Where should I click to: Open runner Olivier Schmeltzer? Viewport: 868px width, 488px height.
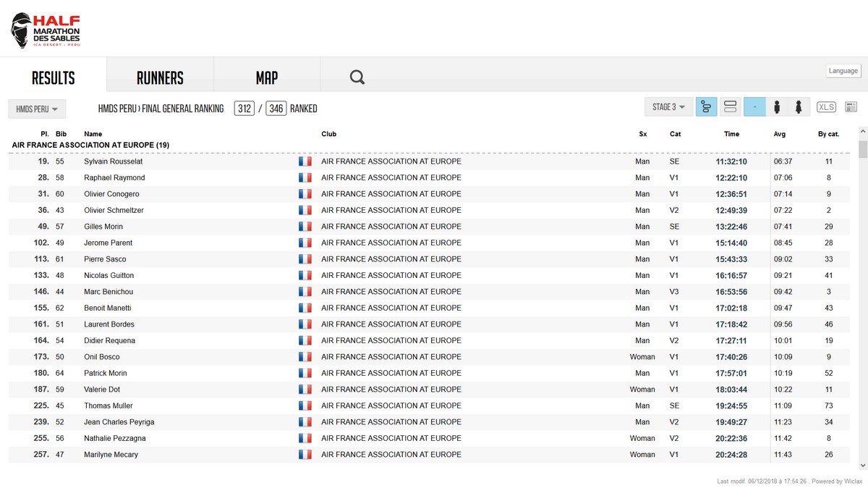pyautogui.click(x=114, y=210)
